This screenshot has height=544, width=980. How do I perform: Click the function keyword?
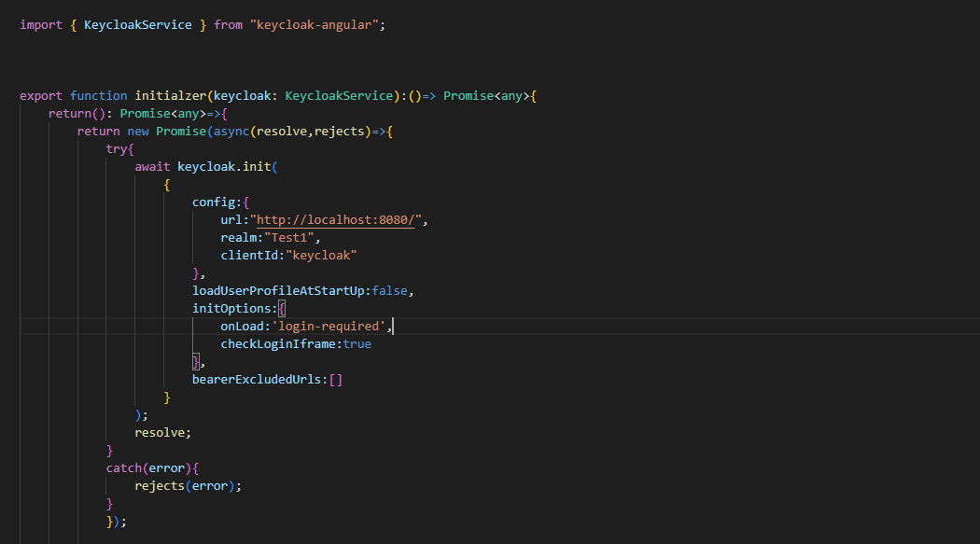pos(98,95)
